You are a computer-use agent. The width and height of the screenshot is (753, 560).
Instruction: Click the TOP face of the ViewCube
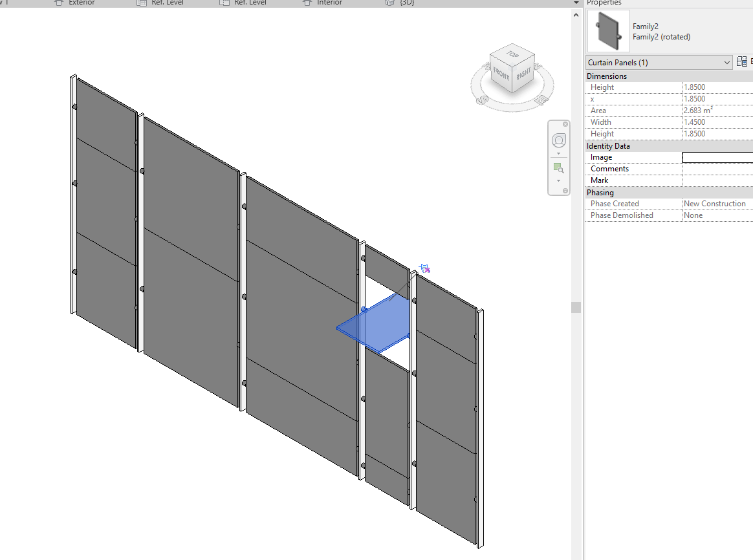pos(513,53)
